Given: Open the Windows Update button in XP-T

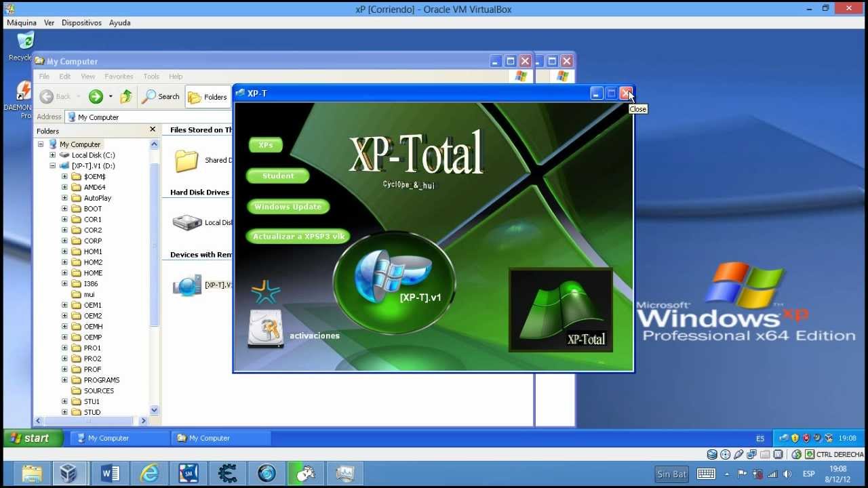Looking at the screenshot, I should tap(288, 207).
